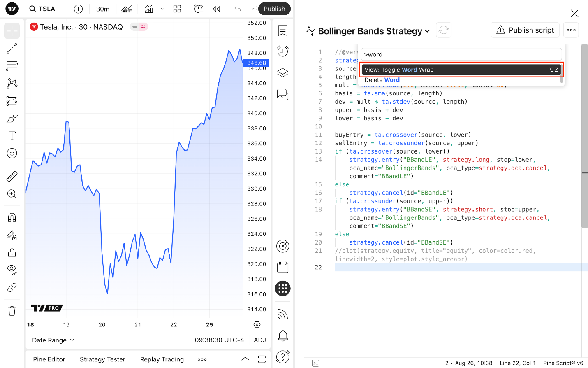
Task: Focus the command palette input field
Action: tap(461, 54)
